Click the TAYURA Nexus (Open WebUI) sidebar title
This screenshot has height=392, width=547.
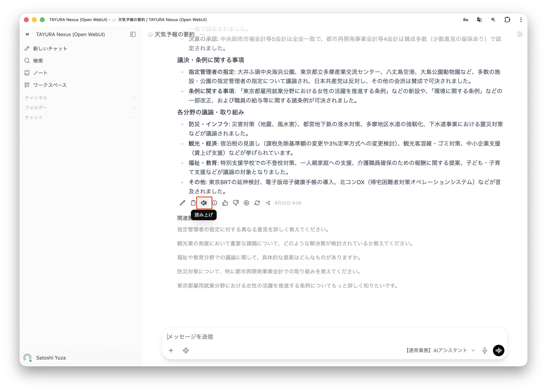tap(70, 34)
